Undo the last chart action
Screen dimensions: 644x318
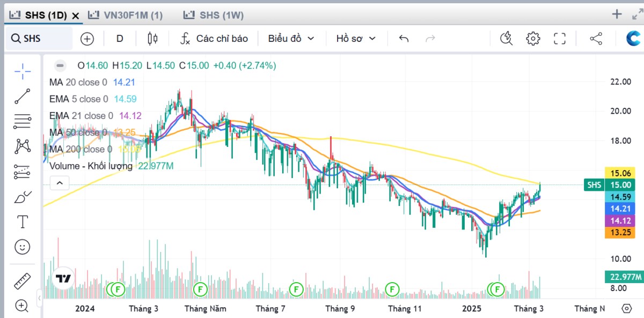[404, 39]
